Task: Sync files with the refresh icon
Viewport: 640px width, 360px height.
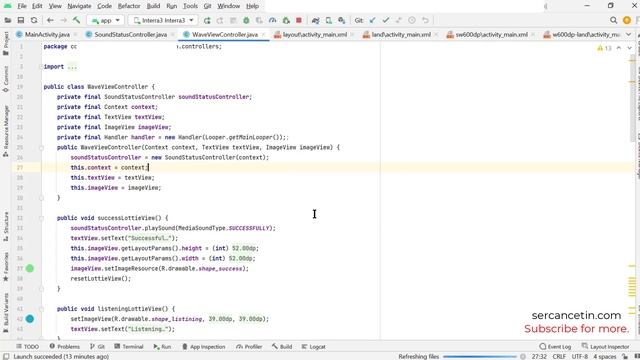Action: (x=34, y=20)
